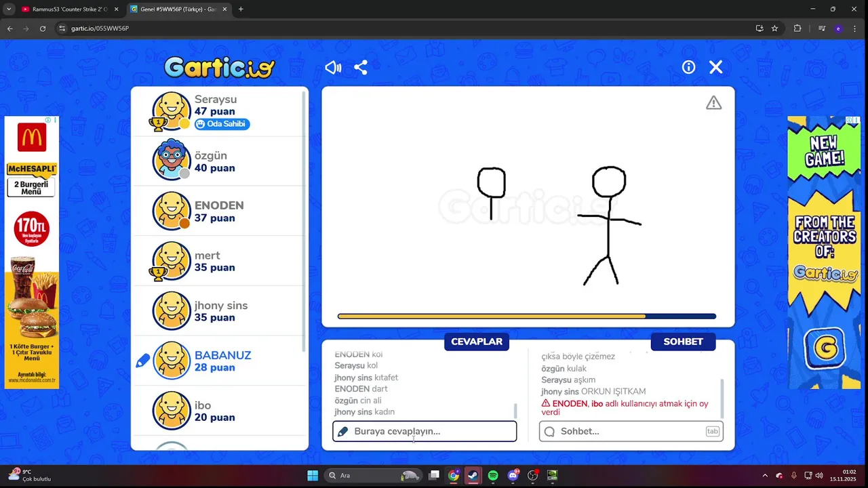Click the drawing pencil icon beside BABANUZ
The width and height of the screenshot is (868, 488).
point(142,361)
